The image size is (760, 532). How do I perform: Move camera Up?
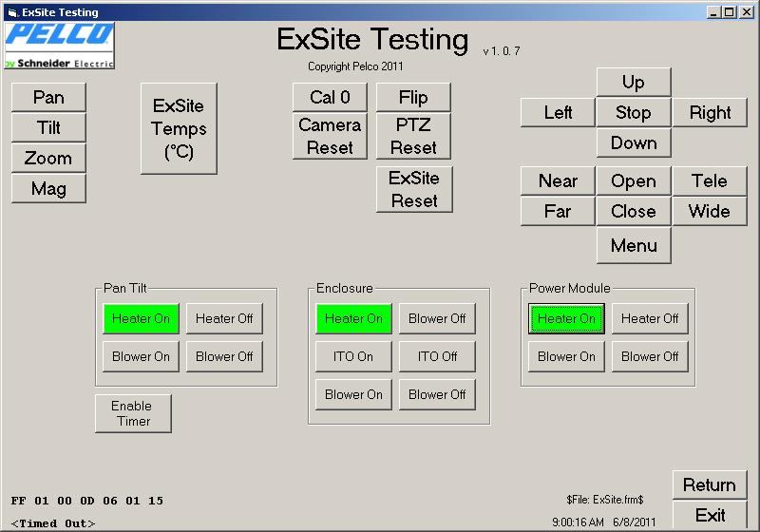(634, 82)
